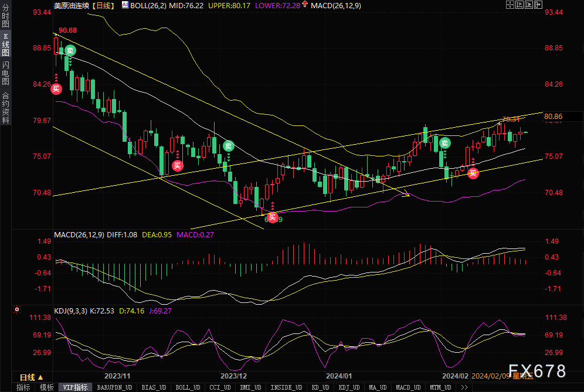Image resolution: width=584 pixels, height=392 pixels.
Task: Click the red up-arrow next to LOWER value
Action: pos(305,4)
